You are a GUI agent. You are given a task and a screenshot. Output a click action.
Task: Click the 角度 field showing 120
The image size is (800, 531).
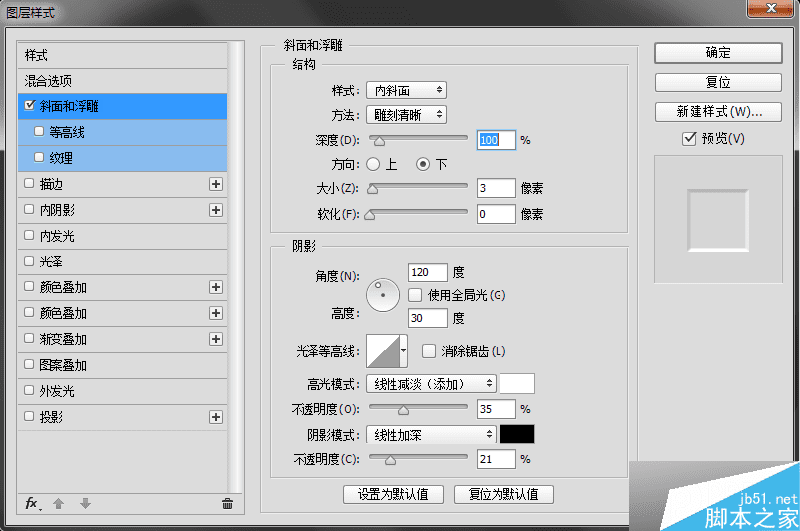click(x=428, y=272)
